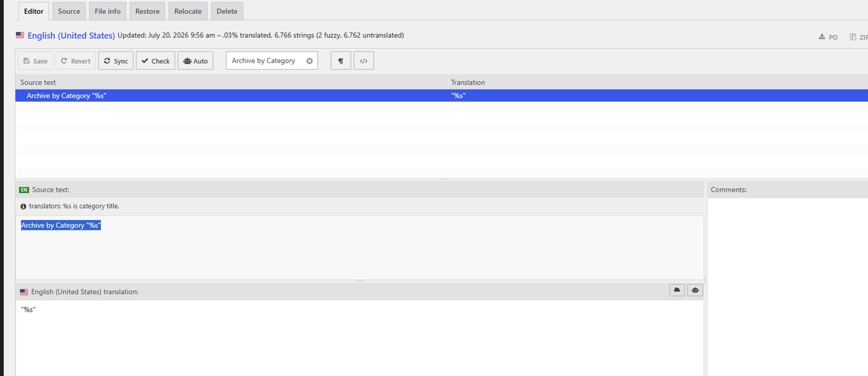Click the cloud suggestion icon above the translation box
Screen dimensions: 868x376
click(x=677, y=290)
